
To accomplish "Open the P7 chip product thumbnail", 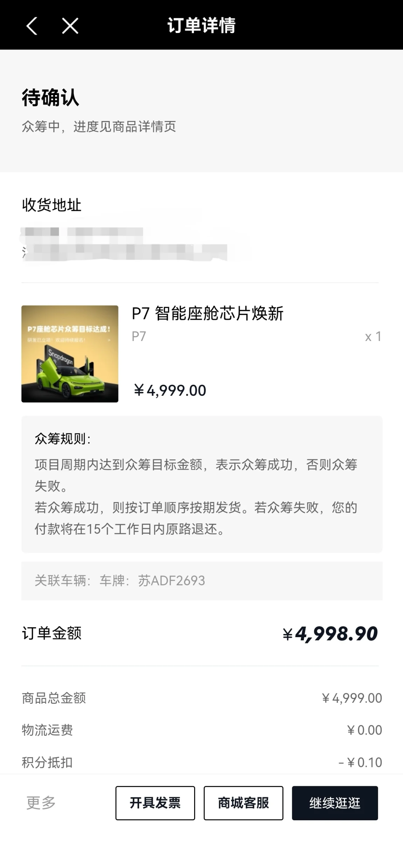I will point(70,354).
